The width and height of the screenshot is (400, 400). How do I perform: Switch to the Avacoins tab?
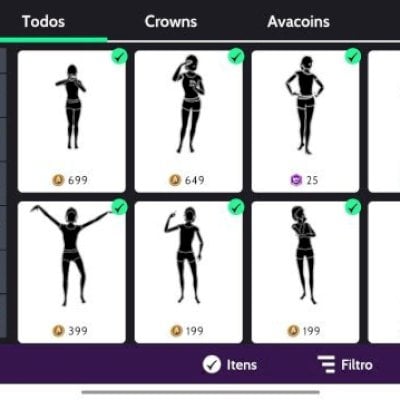coord(298,22)
